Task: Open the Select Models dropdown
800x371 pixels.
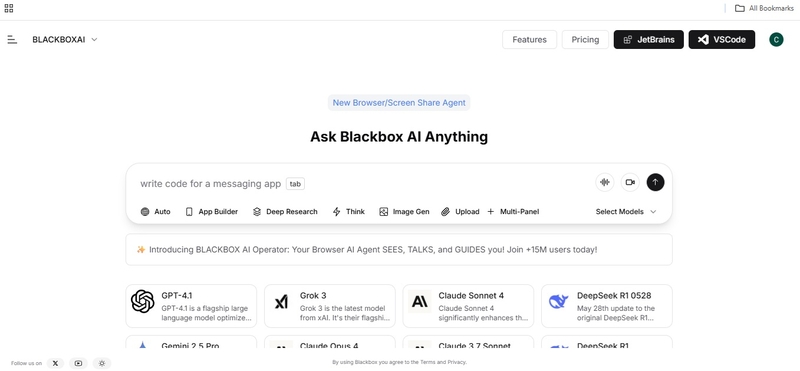Action: [x=626, y=212]
